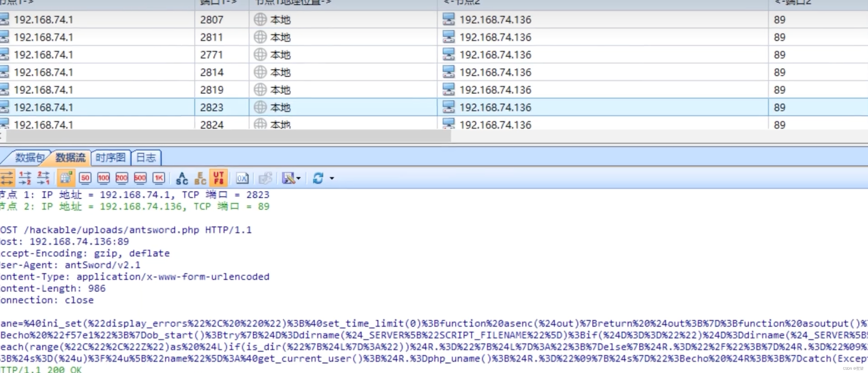Switch decoding to UTF-8
This screenshot has width=868, height=373.
(x=218, y=178)
